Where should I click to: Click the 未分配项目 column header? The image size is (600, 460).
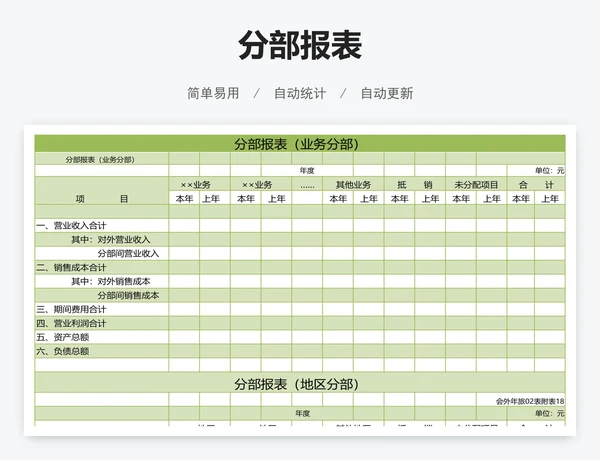click(476, 184)
